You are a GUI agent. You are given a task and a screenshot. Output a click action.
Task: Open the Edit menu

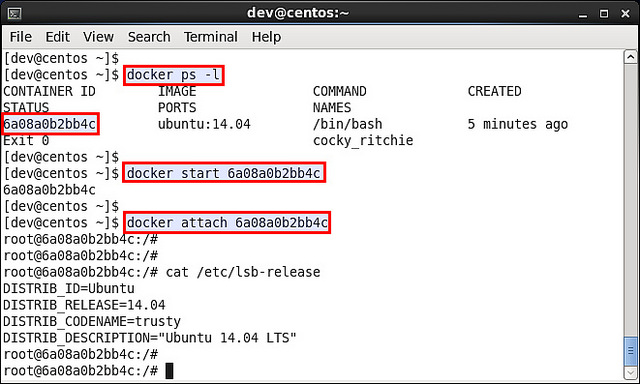click(58, 37)
